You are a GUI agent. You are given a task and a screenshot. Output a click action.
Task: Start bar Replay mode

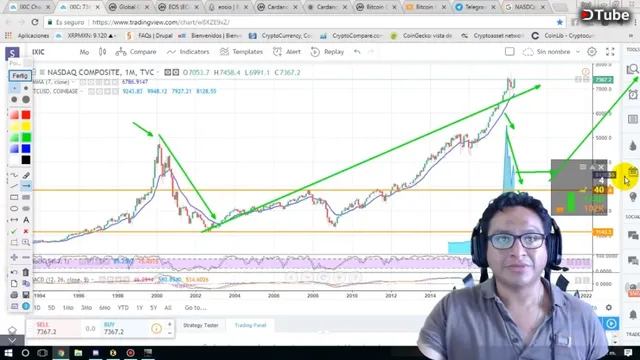tap(327, 52)
